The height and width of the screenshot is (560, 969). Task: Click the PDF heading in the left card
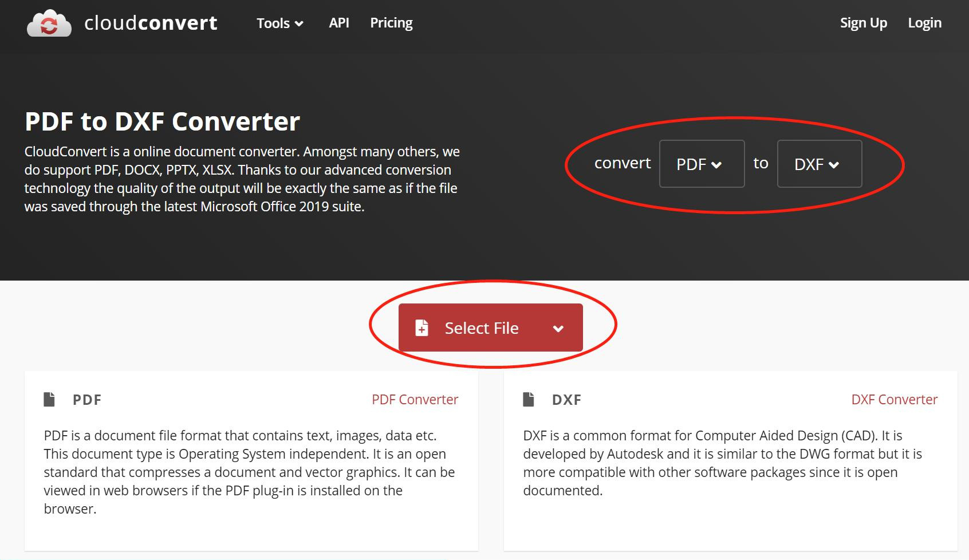pyautogui.click(x=87, y=400)
